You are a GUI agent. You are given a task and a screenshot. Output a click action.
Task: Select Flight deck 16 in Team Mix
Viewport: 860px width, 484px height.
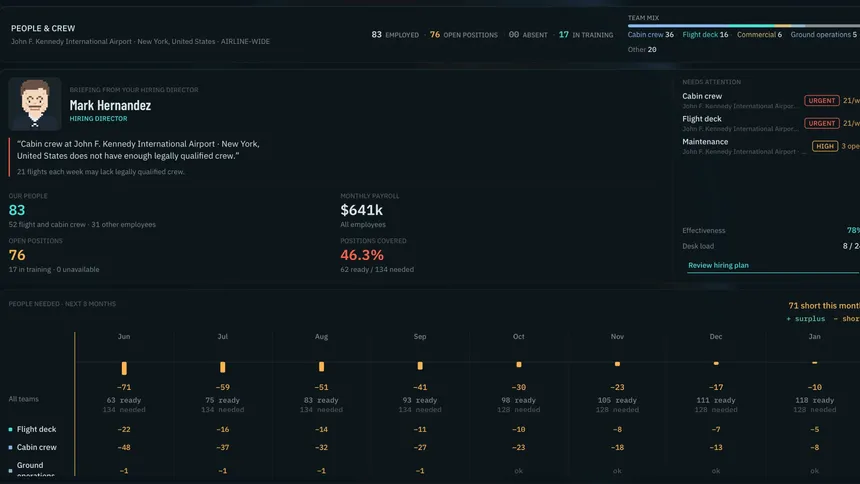(x=705, y=35)
